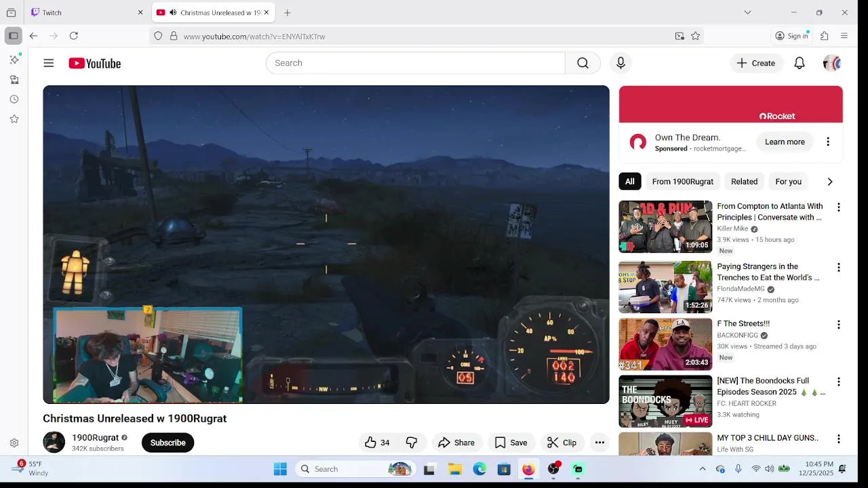
Task: Open Windows Start menu
Action: tap(280, 469)
